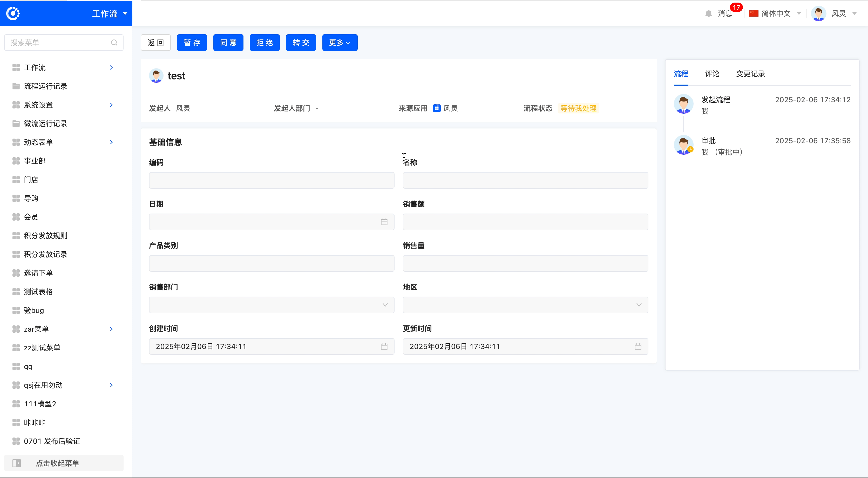Click calendar icon in 日期 field
868x478 pixels.
click(384, 222)
